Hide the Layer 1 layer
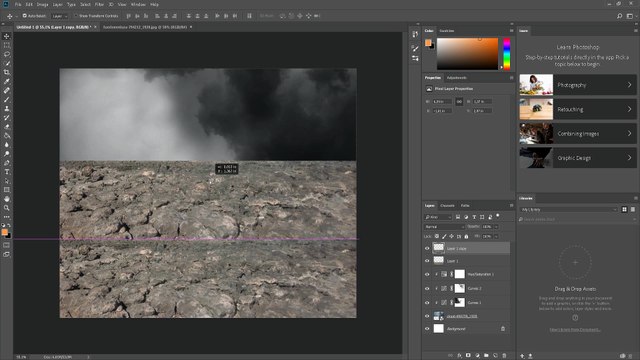640x360 pixels. click(427, 261)
